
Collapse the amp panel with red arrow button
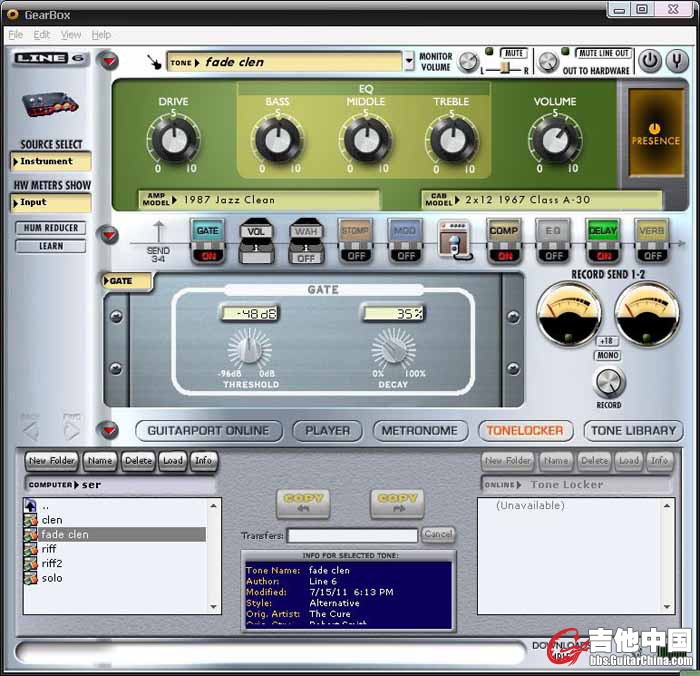[x=108, y=61]
